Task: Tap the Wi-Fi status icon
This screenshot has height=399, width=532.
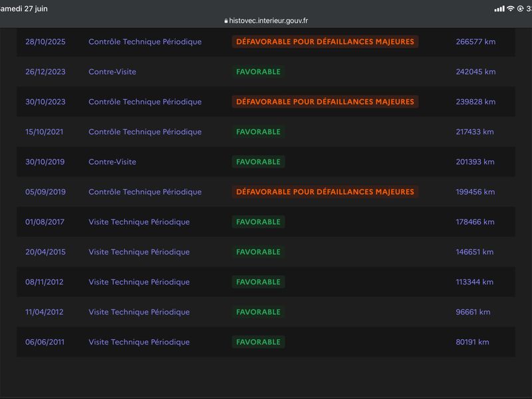Action: (511, 9)
